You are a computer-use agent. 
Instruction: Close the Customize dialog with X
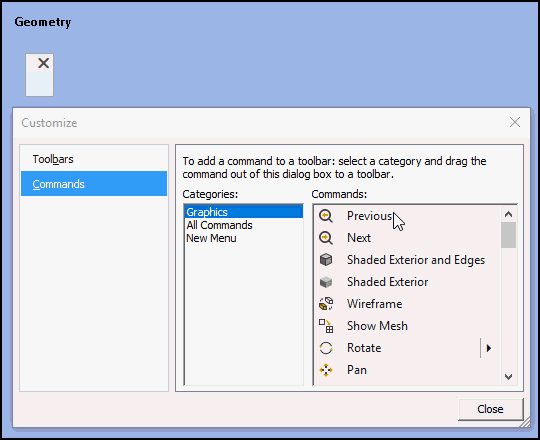(515, 122)
